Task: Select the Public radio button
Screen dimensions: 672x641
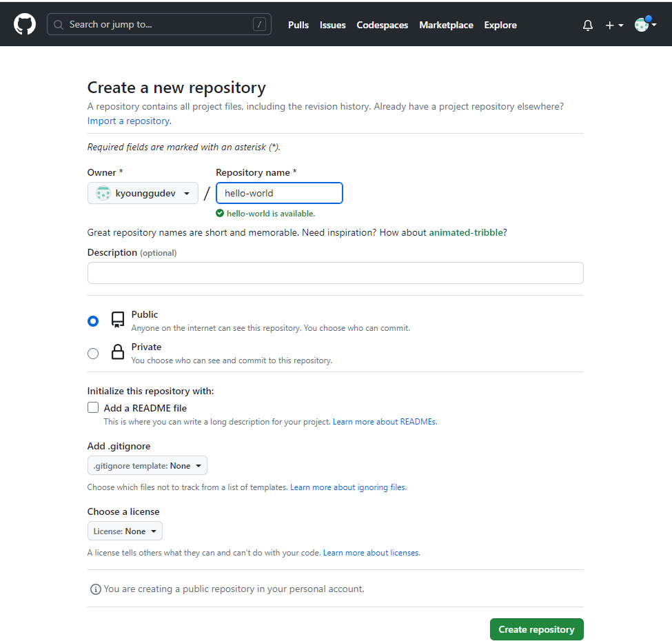Action: click(x=93, y=321)
